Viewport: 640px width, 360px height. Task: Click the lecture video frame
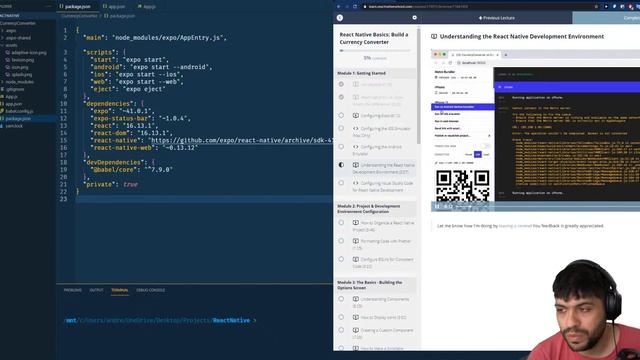(536, 130)
